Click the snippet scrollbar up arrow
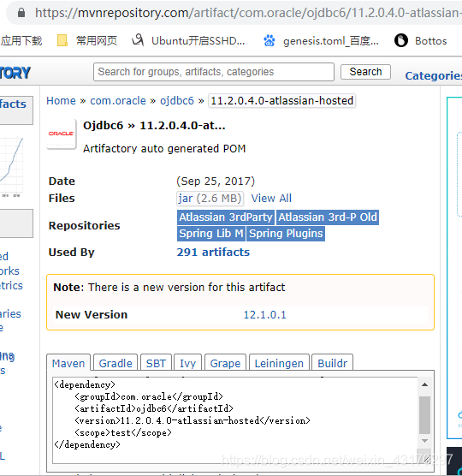Screen dimensions: 462x476 tap(424, 384)
